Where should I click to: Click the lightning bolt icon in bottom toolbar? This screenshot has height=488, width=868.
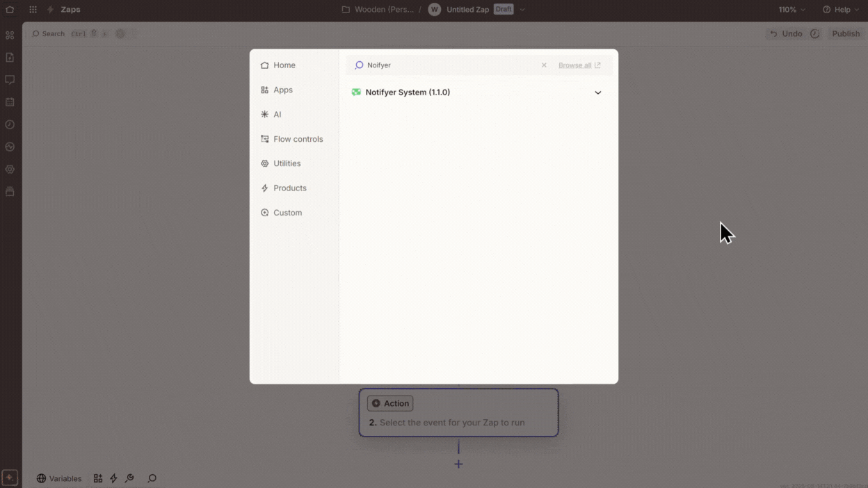(113, 478)
